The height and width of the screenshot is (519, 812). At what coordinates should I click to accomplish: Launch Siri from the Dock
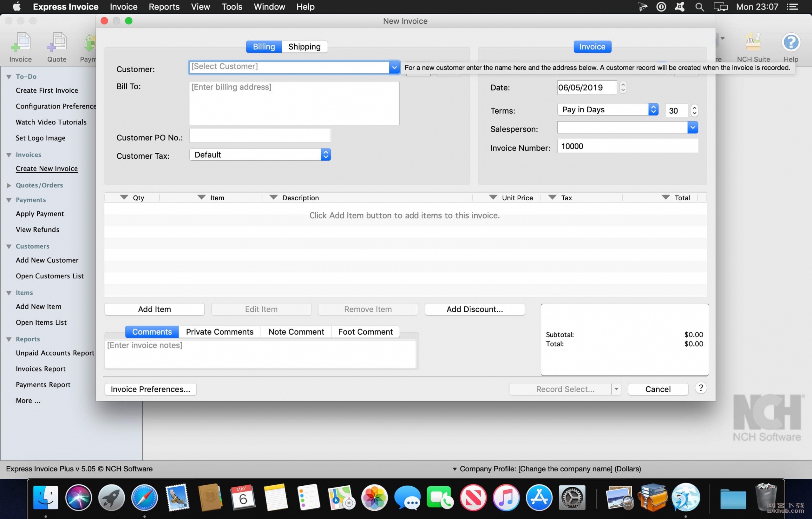click(x=79, y=497)
